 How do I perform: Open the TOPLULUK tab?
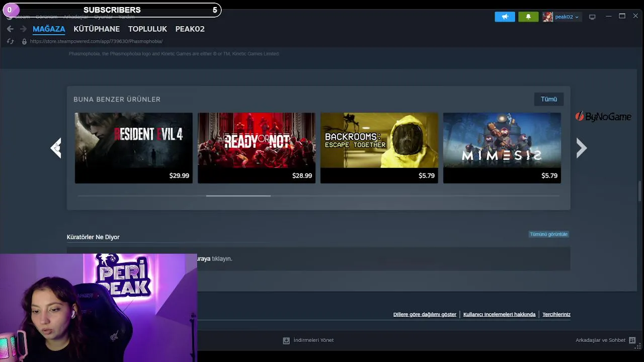click(x=147, y=29)
